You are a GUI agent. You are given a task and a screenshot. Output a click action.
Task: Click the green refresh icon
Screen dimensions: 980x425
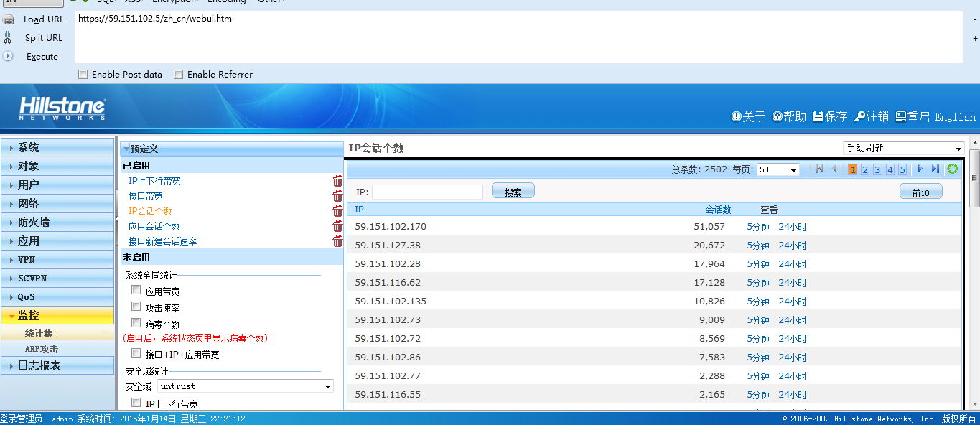953,169
